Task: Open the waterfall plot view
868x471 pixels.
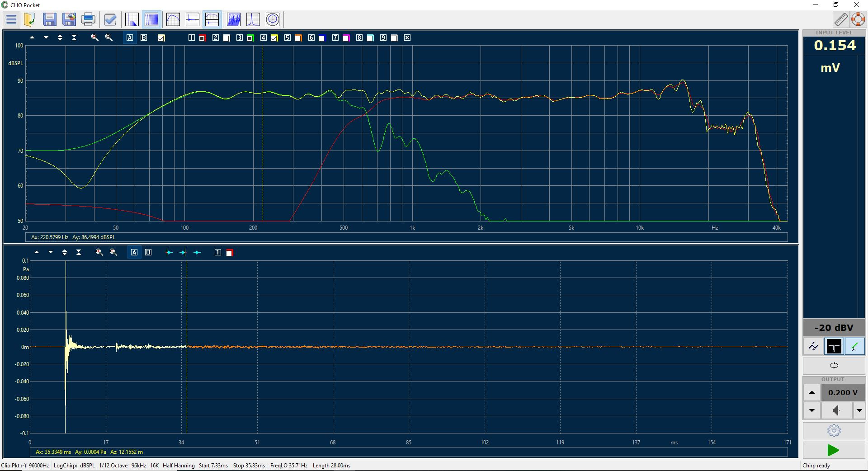Action: [233, 19]
